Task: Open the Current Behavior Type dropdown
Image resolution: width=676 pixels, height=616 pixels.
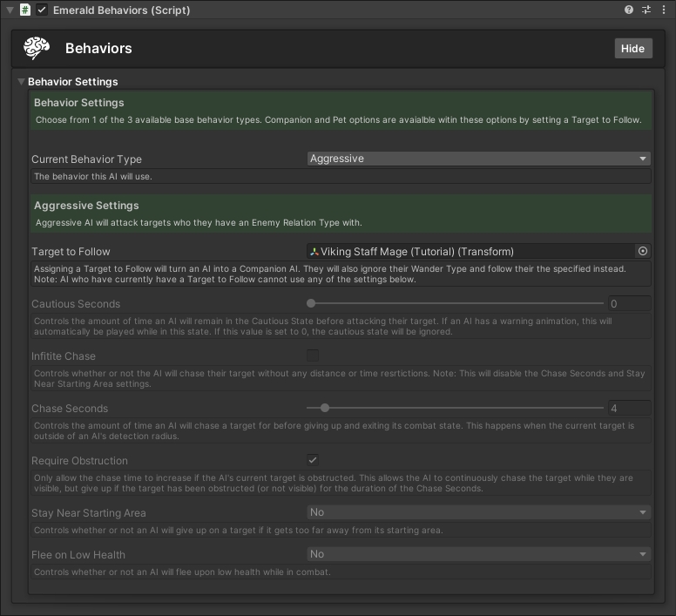Action: (478, 159)
